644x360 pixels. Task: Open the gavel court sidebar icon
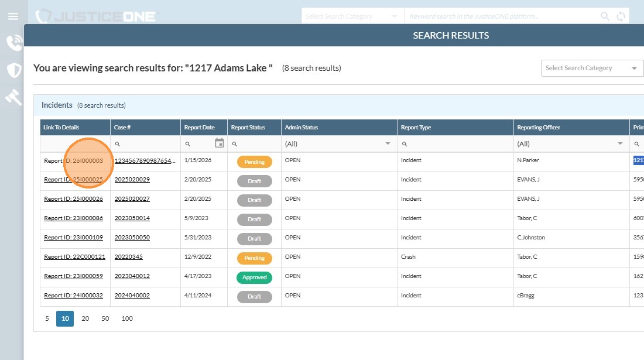tap(13, 97)
